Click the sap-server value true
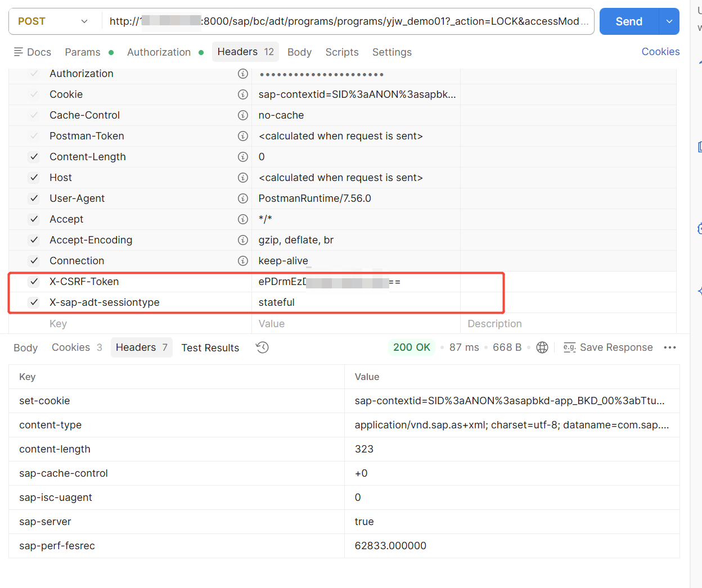Screen dimensions: 702x588 [364, 522]
